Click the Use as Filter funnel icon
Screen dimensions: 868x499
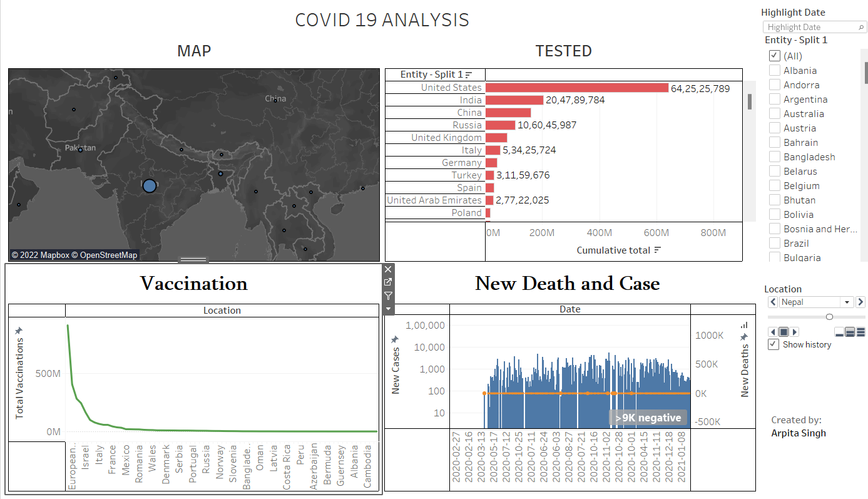[x=388, y=296]
